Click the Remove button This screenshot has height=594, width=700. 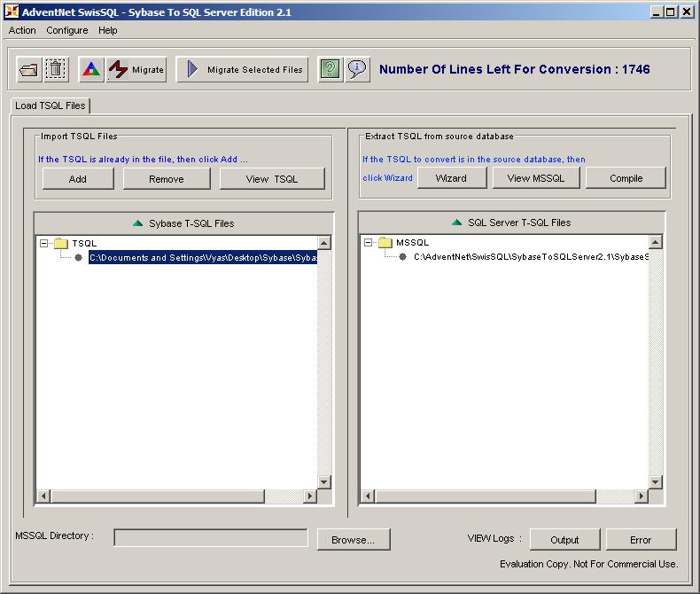tap(167, 179)
